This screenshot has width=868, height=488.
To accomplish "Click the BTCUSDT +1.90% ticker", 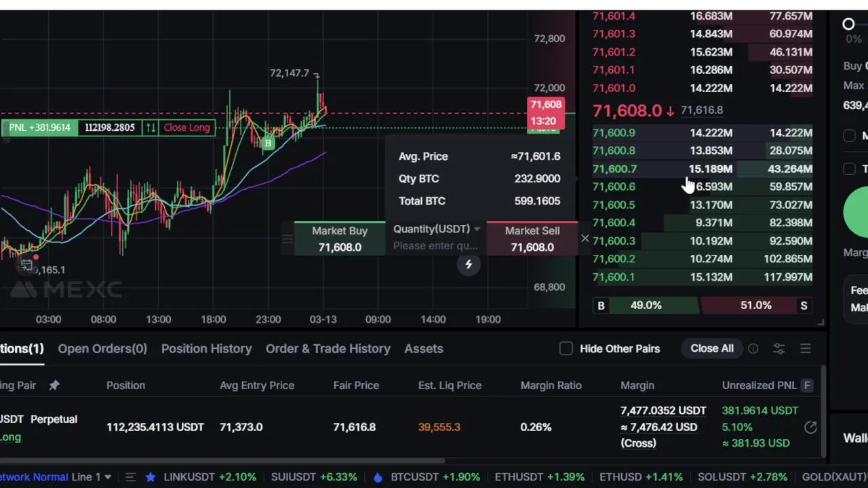I will (x=435, y=477).
